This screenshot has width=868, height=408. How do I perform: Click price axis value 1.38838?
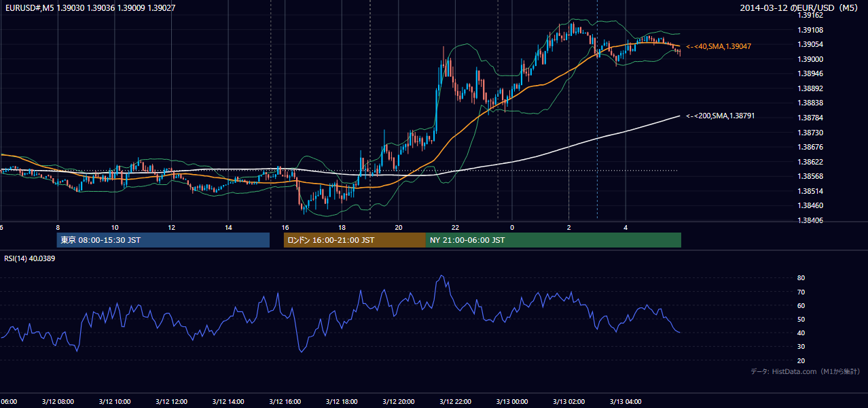click(x=810, y=103)
